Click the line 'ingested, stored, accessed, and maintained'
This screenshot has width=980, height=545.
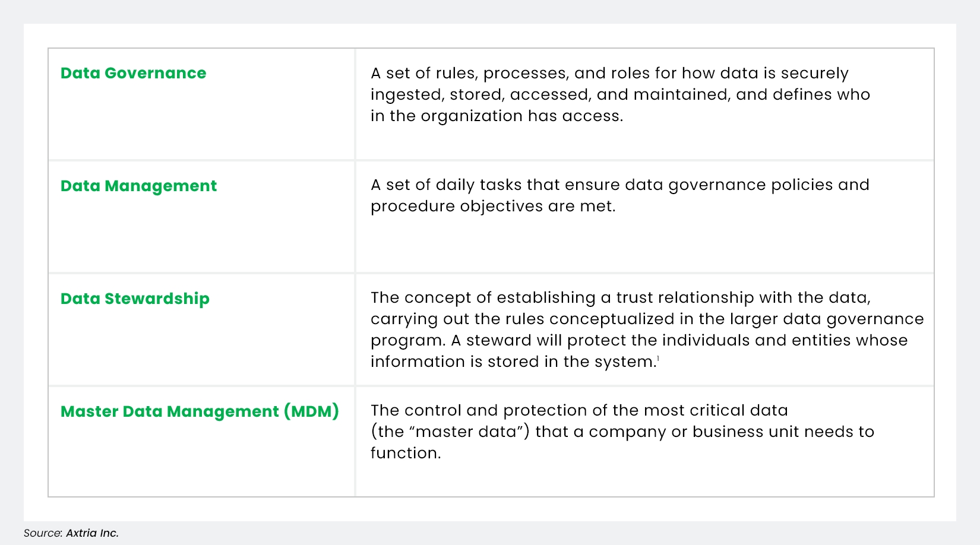pos(620,94)
